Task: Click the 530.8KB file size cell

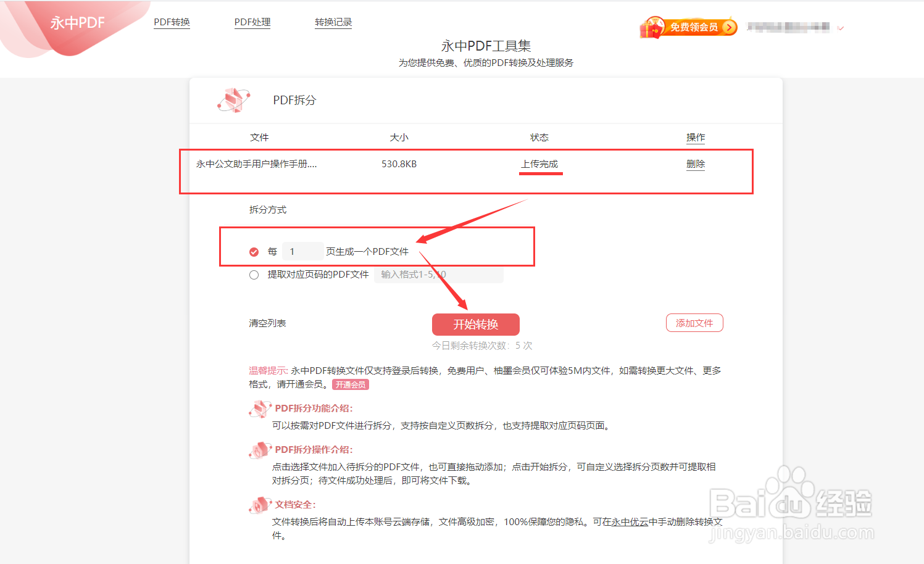Action: [399, 164]
